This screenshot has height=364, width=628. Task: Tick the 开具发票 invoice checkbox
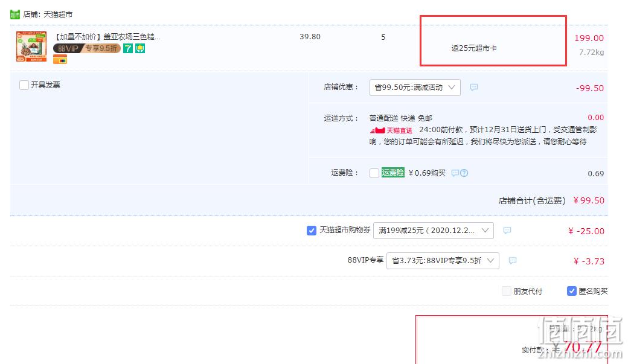point(24,85)
